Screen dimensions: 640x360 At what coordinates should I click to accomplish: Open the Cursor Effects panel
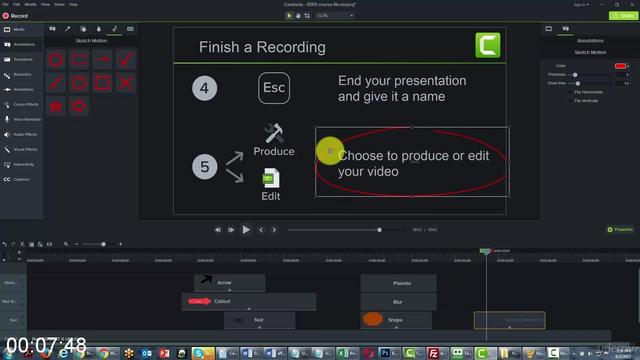tap(22, 104)
